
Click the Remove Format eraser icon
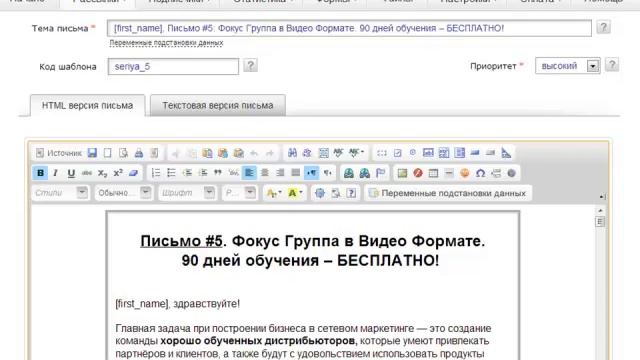[x=133, y=173]
